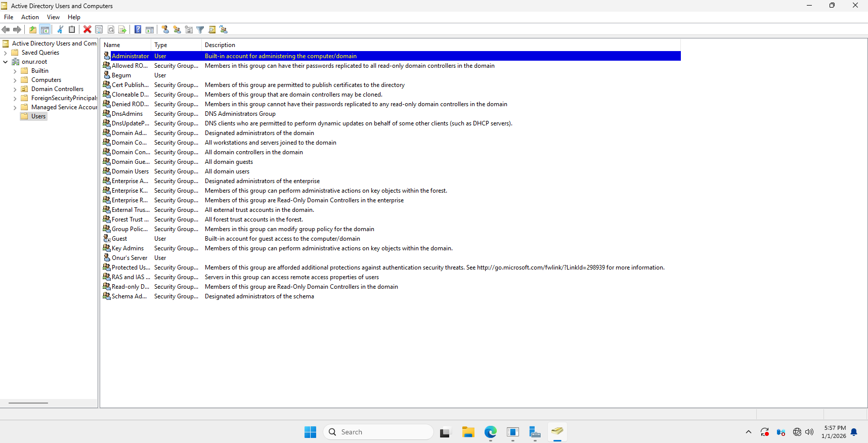Create a new user via toolbar icon
868x443 pixels.
pos(165,30)
